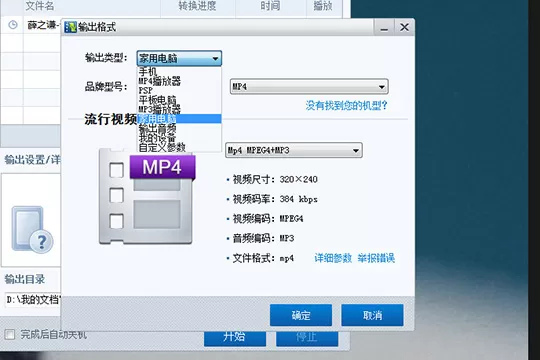This screenshot has height=360, width=540.
Task: Click the 文件名 column header
Action: click(x=40, y=6)
